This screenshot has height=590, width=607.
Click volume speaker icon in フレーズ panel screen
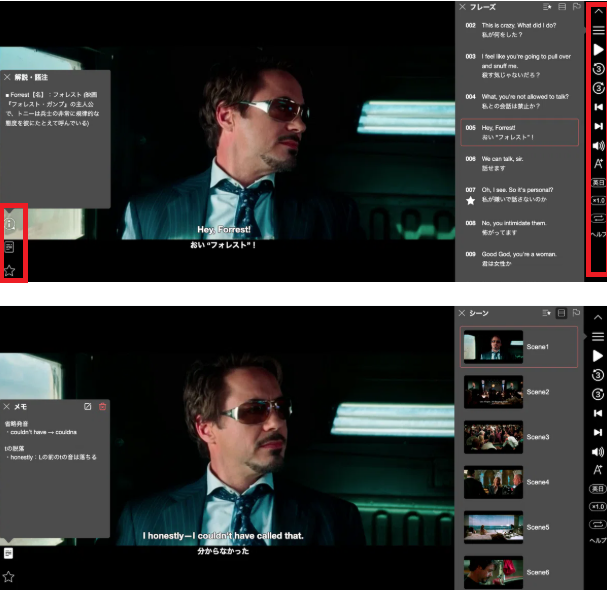[x=598, y=145]
